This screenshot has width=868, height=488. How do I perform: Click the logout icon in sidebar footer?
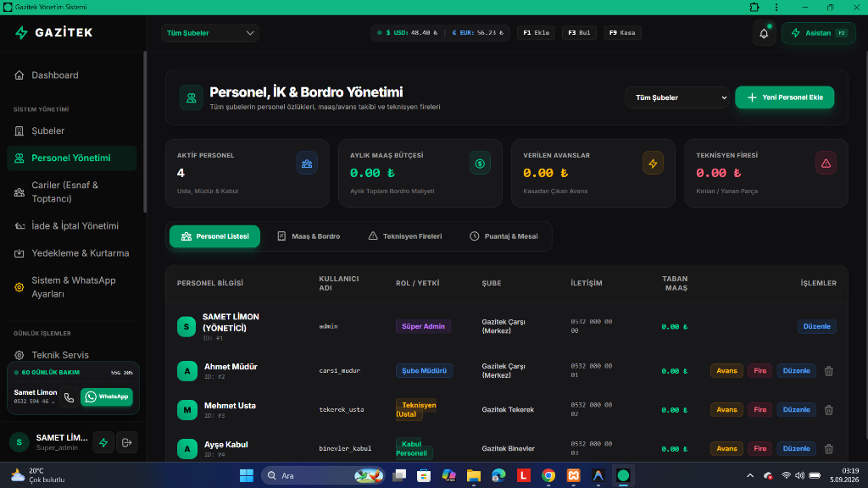click(x=127, y=442)
